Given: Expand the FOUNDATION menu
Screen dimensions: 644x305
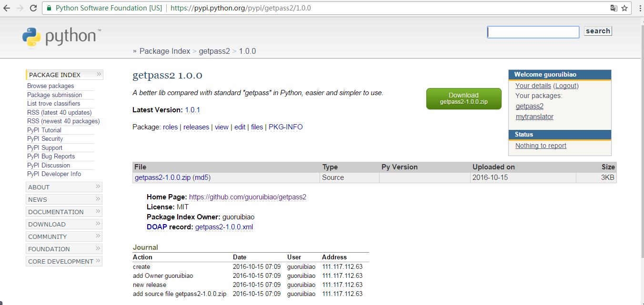Looking at the screenshot, I should (x=64, y=249).
